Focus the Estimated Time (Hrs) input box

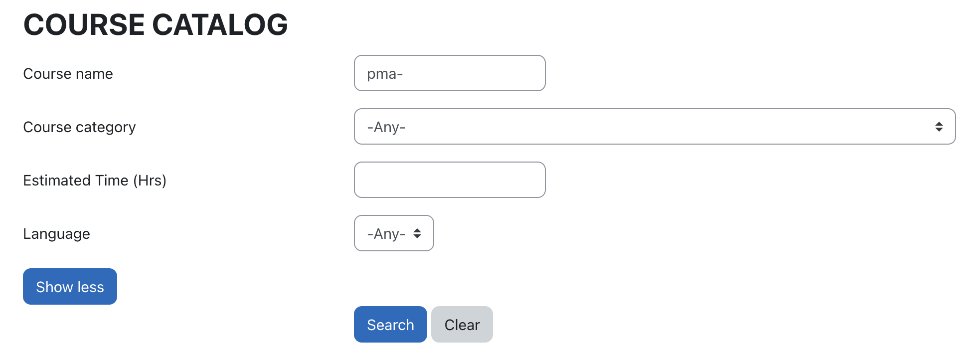tap(449, 180)
